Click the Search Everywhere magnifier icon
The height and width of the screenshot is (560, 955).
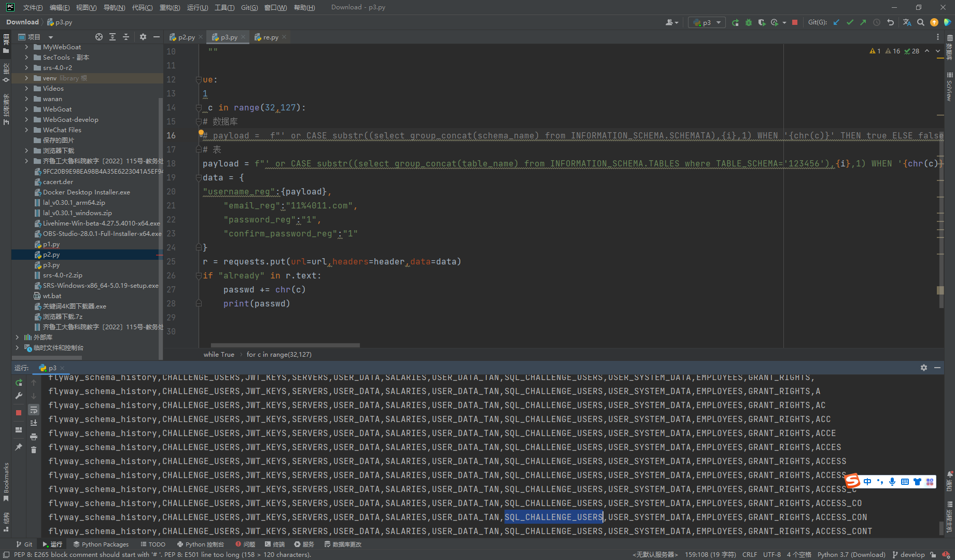(920, 22)
